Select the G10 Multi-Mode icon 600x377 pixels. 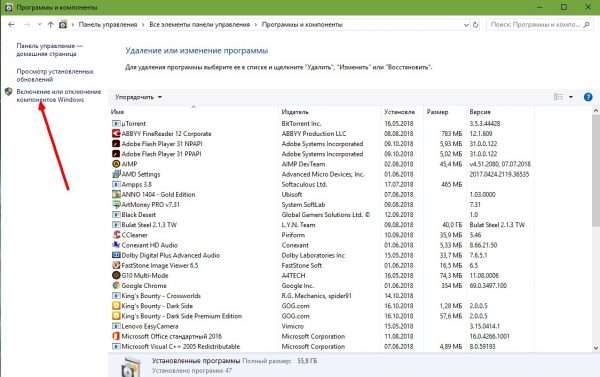coord(116,276)
